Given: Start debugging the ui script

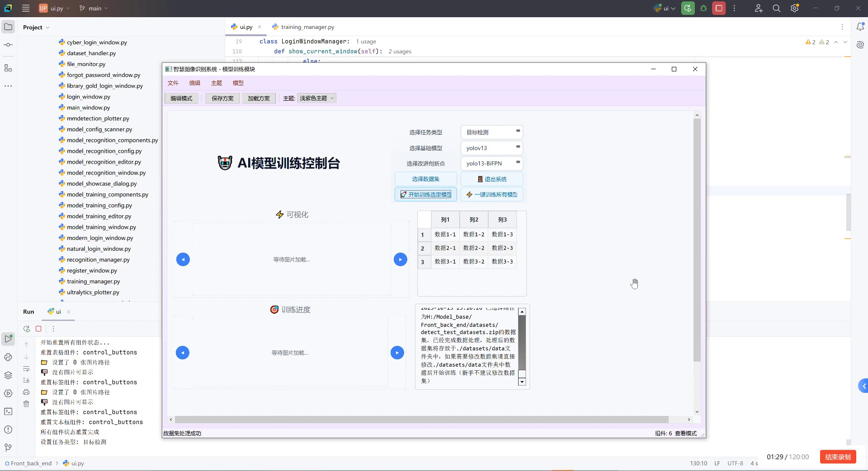Looking at the screenshot, I should [x=703, y=8].
